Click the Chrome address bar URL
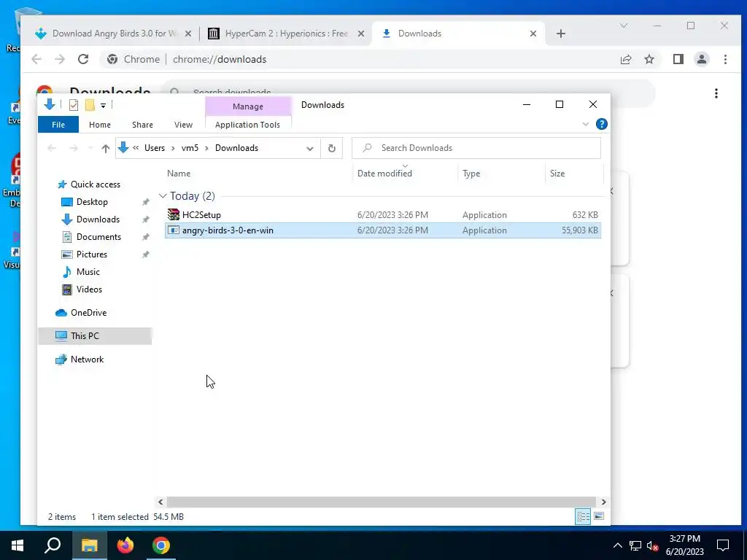Viewport: 747px width, 560px height. 220,60
